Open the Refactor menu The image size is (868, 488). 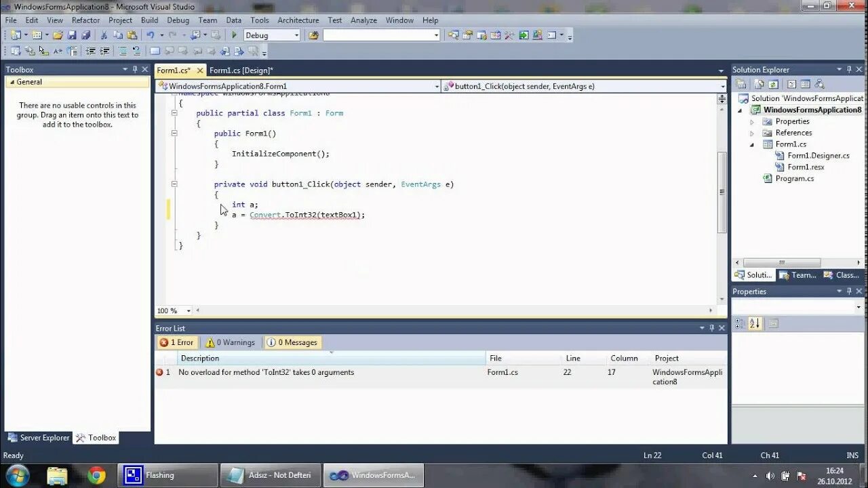tap(85, 20)
